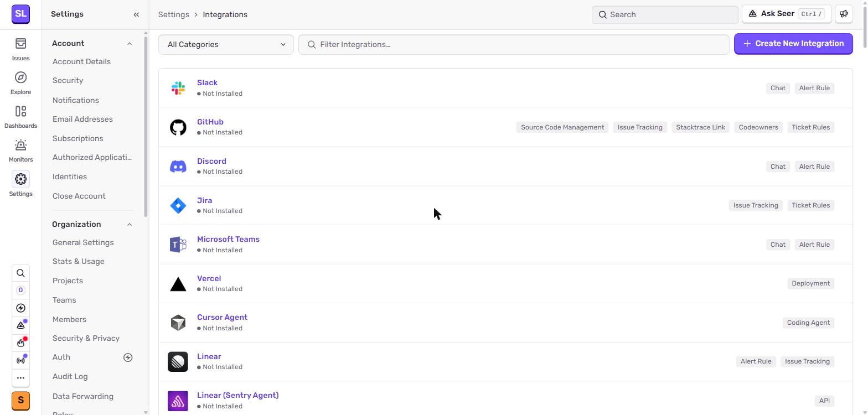Open Identities settings
Screen dimensions: 868x415
[70, 177]
